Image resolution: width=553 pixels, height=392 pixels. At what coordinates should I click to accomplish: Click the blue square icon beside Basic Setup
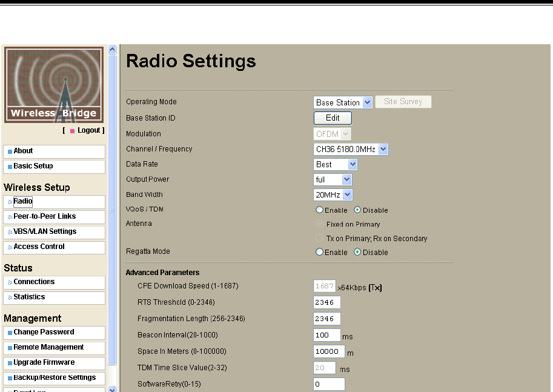point(10,167)
